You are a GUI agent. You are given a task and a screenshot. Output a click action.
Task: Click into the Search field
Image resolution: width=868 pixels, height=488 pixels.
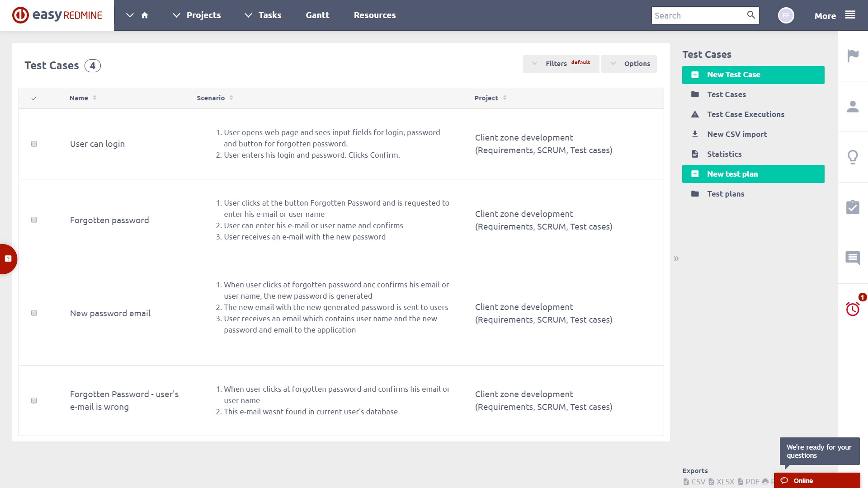[698, 15]
